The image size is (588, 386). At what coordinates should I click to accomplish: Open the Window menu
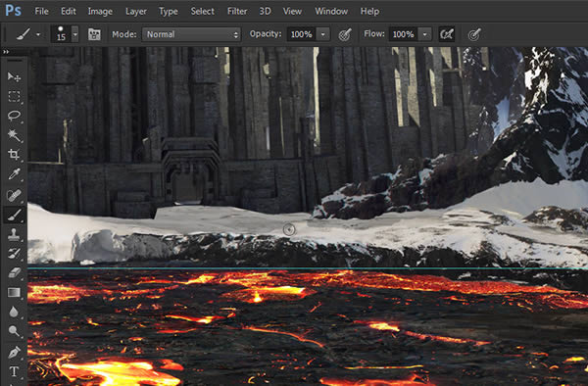tap(331, 11)
